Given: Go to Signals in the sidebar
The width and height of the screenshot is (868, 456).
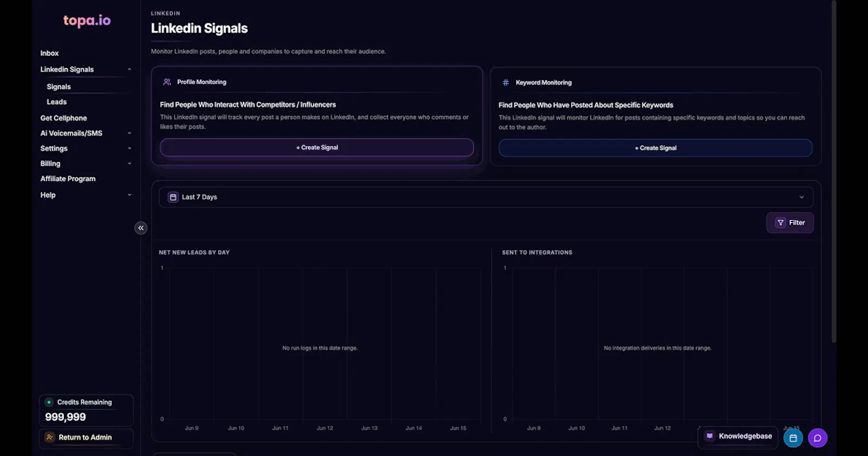Looking at the screenshot, I should point(59,87).
